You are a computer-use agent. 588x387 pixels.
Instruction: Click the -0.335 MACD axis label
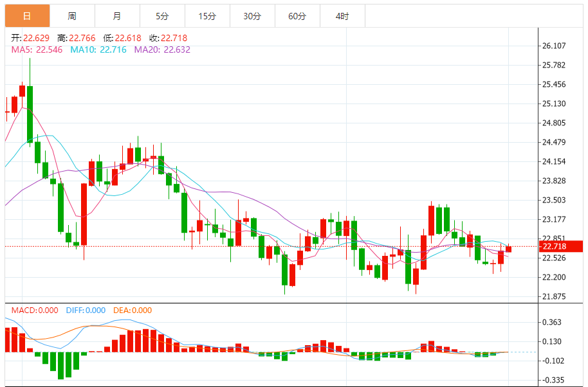click(553, 381)
